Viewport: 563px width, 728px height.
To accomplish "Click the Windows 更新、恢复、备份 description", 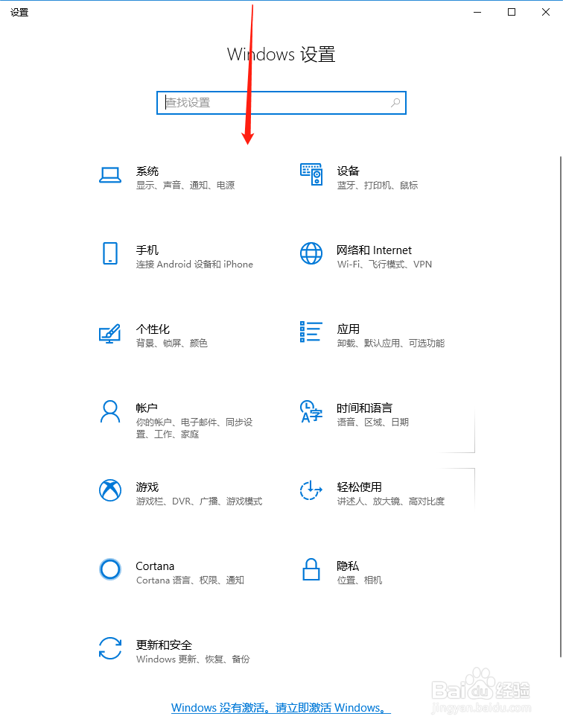I will click(x=193, y=659).
